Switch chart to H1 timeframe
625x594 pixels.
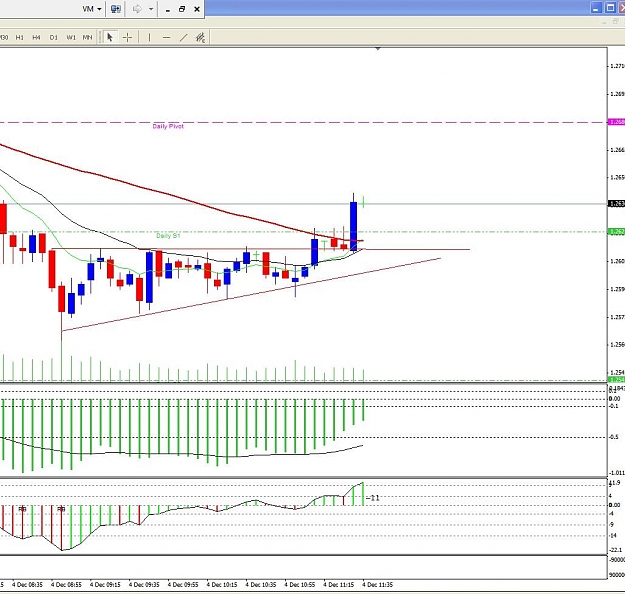click(20, 37)
